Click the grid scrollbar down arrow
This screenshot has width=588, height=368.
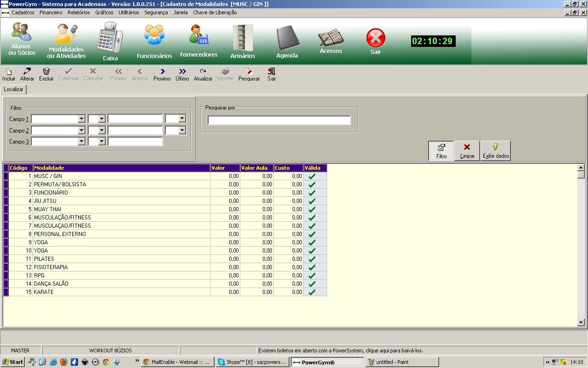pos(581,322)
